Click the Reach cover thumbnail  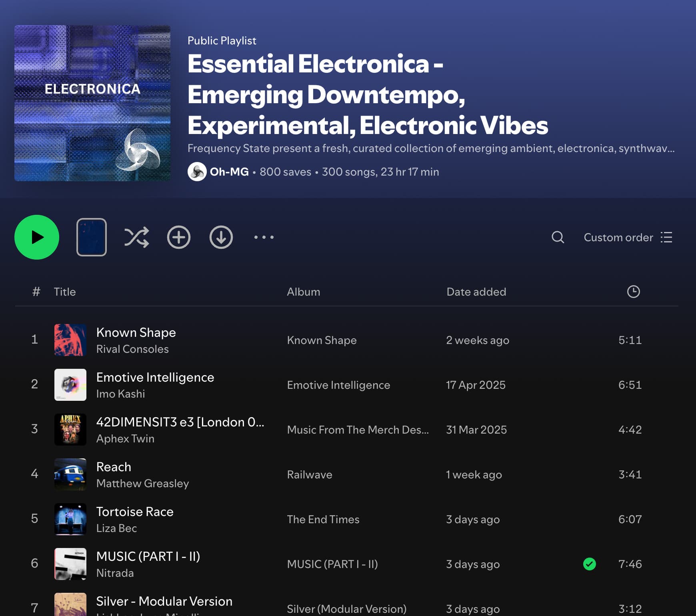(x=70, y=474)
